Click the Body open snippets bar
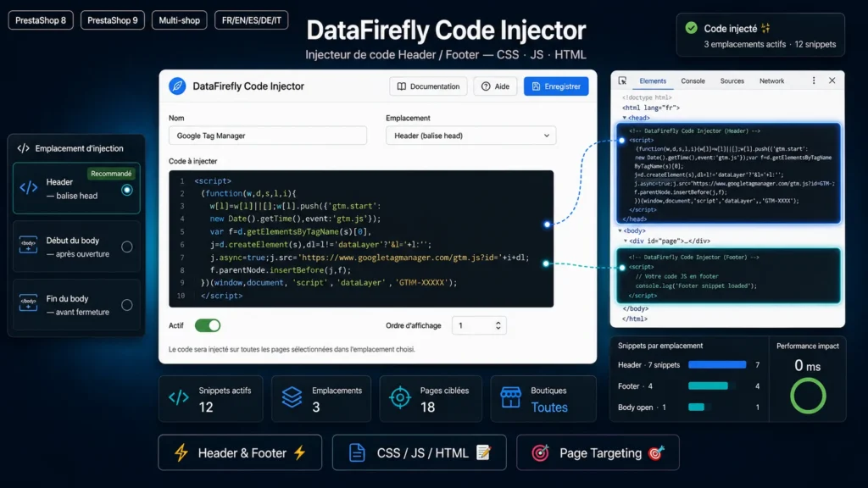 coord(697,408)
